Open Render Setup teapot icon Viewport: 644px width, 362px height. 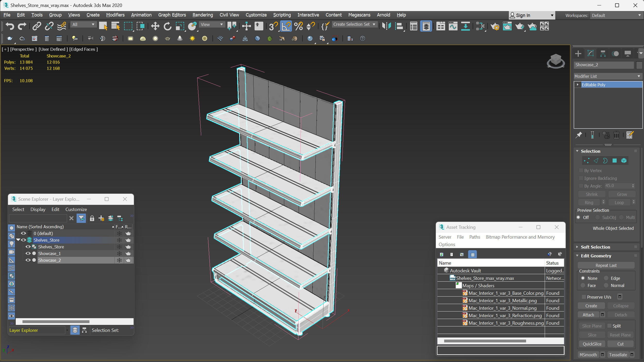click(495, 26)
